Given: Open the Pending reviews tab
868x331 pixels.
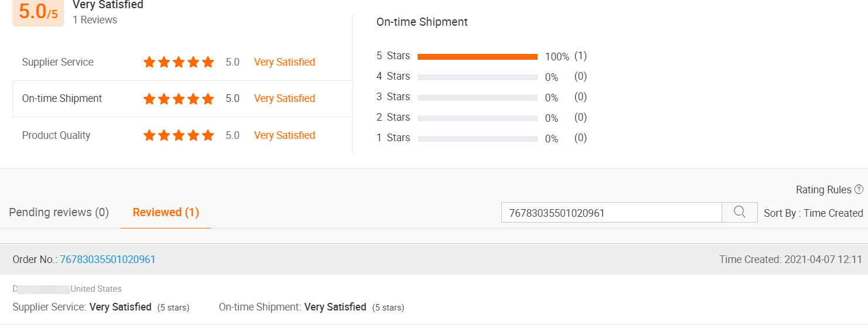Looking at the screenshot, I should tap(59, 212).
